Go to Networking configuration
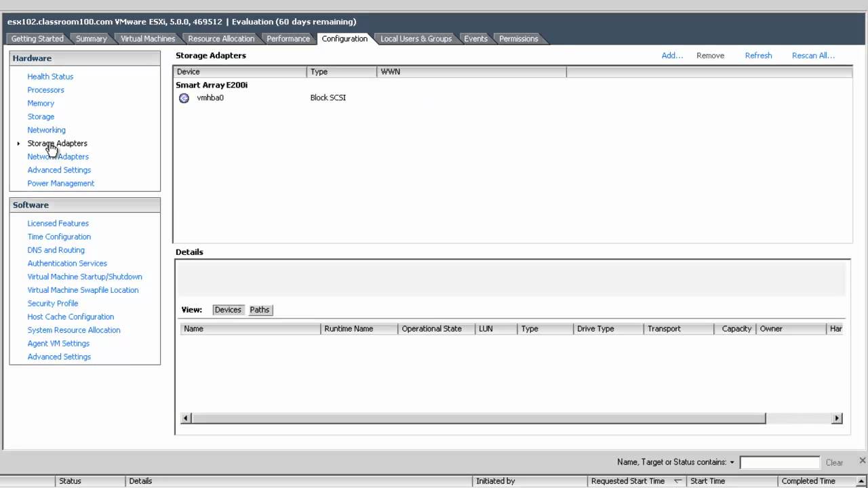The width and height of the screenshot is (868, 488). tap(46, 130)
